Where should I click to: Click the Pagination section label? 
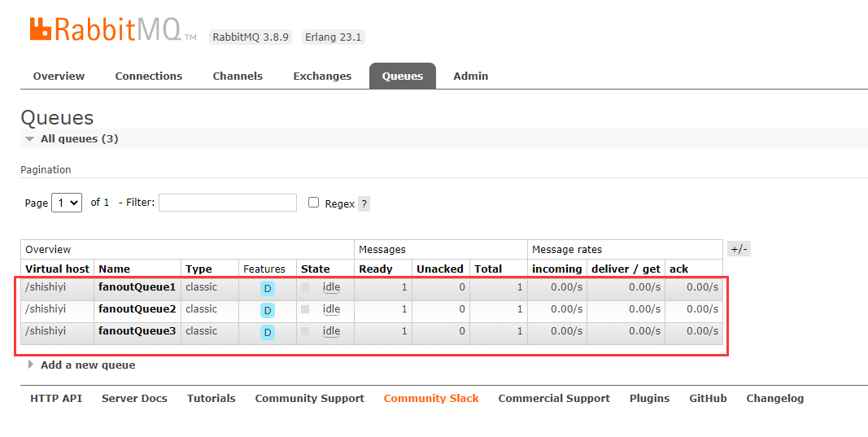point(46,169)
